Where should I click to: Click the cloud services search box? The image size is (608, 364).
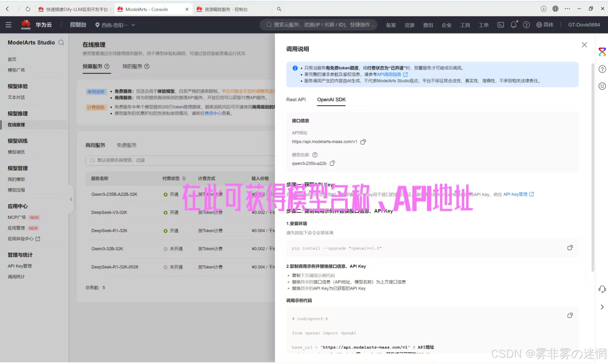[319, 25]
